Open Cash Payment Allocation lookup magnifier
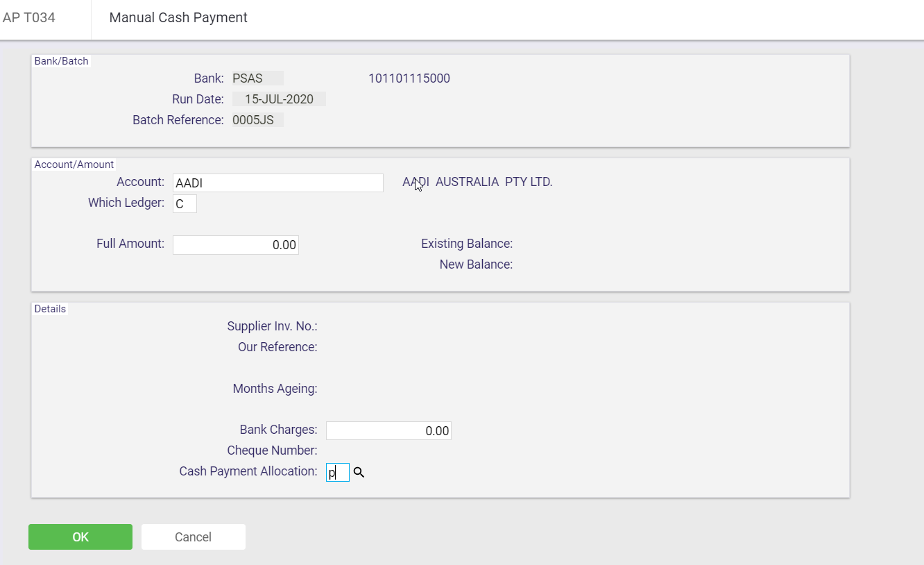This screenshot has height=565, width=924. click(359, 473)
